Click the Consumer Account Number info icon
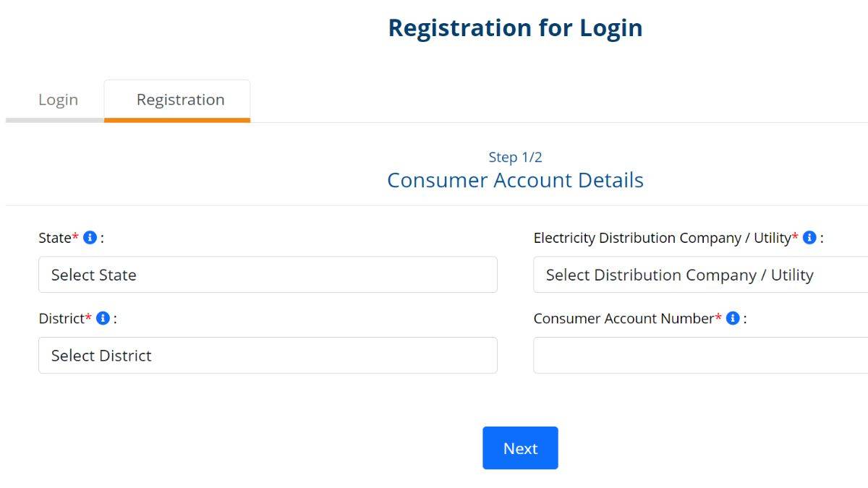 point(733,318)
